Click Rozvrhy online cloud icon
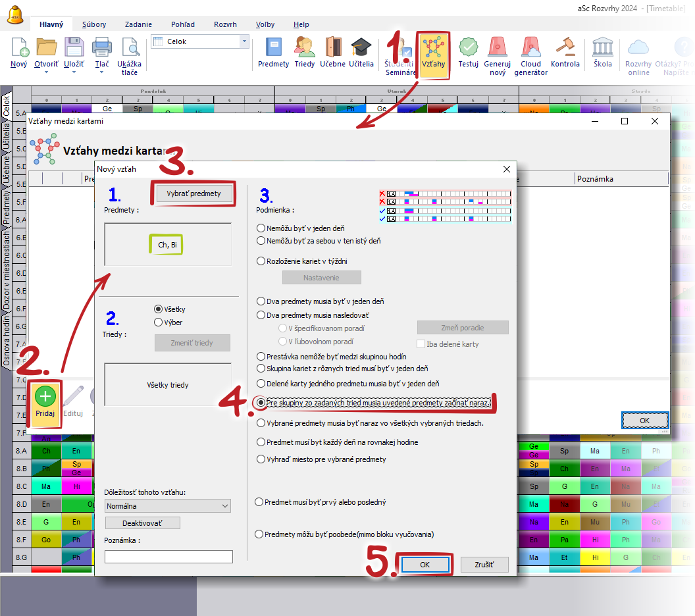Screen dimensions: 695x616 point(638,47)
